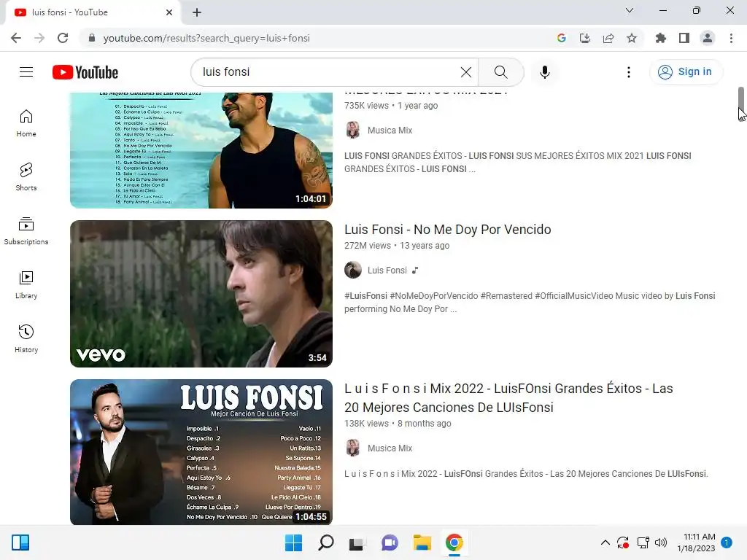Open Musica Mix channel of 735K views video

[390, 131]
